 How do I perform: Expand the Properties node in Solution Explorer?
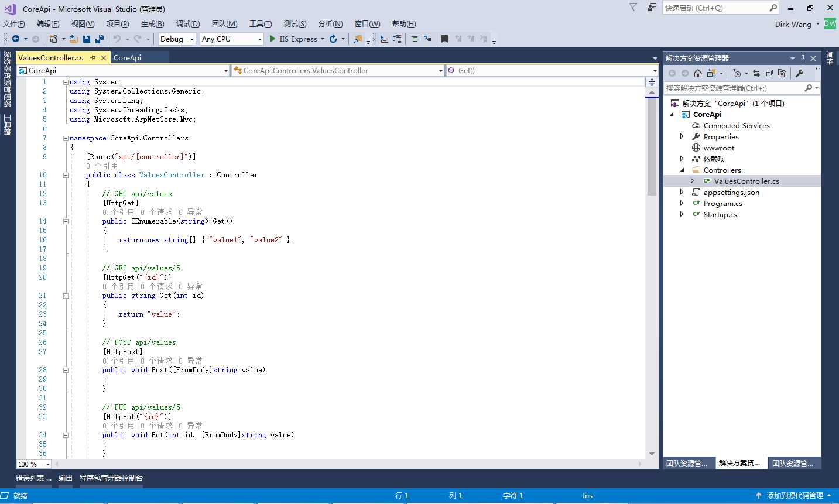tap(682, 136)
